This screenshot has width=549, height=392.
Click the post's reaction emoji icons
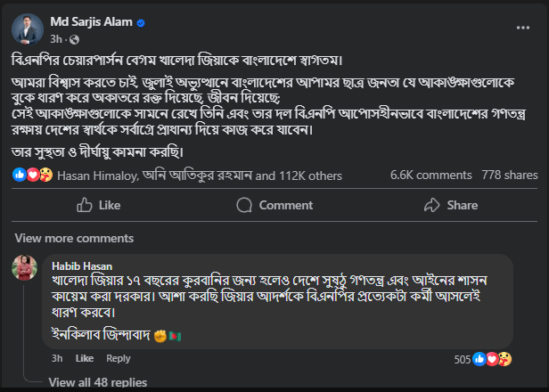click(x=32, y=175)
